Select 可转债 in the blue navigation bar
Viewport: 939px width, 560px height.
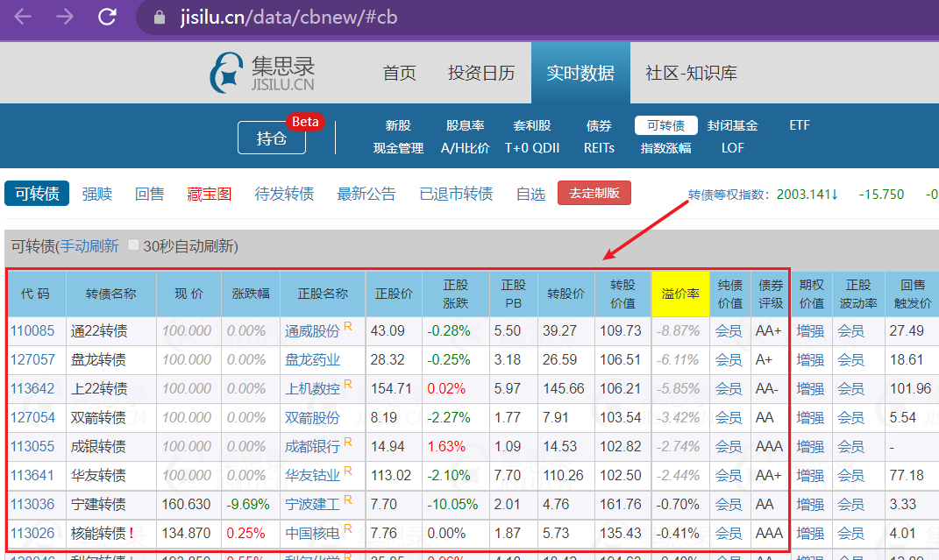[x=666, y=125]
